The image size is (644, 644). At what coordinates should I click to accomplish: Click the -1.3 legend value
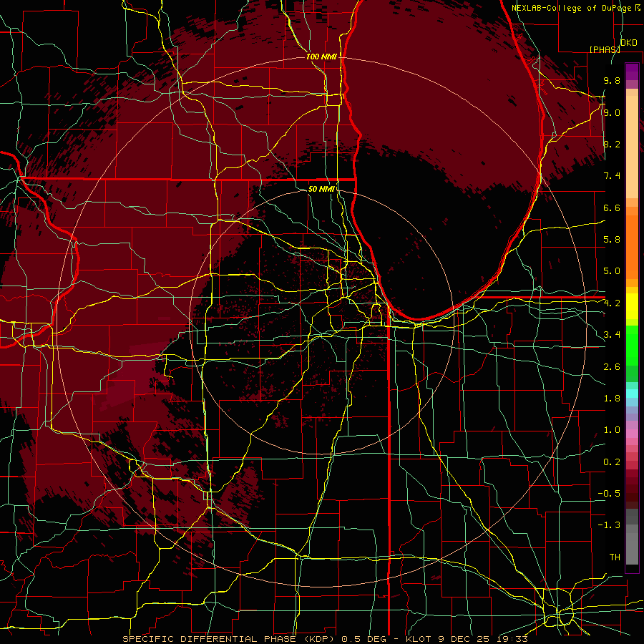[x=609, y=525]
